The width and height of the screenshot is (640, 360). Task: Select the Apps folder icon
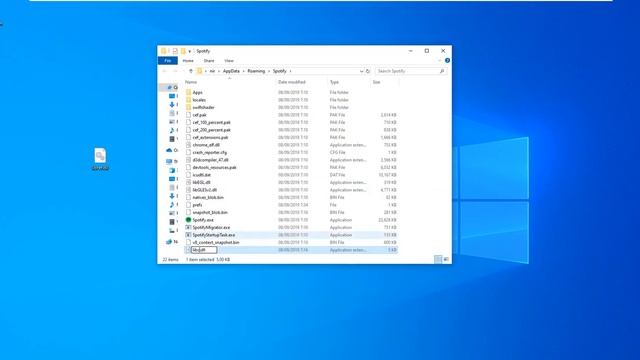point(188,92)
